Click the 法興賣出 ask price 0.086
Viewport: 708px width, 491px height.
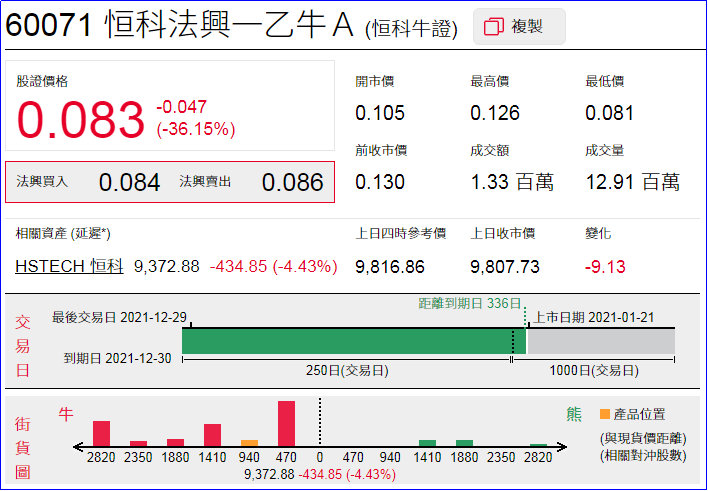[x=293, y=182]
